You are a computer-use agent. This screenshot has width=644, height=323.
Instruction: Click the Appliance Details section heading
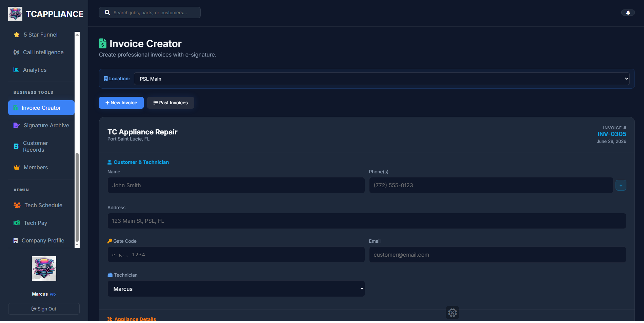click(135, 319)
